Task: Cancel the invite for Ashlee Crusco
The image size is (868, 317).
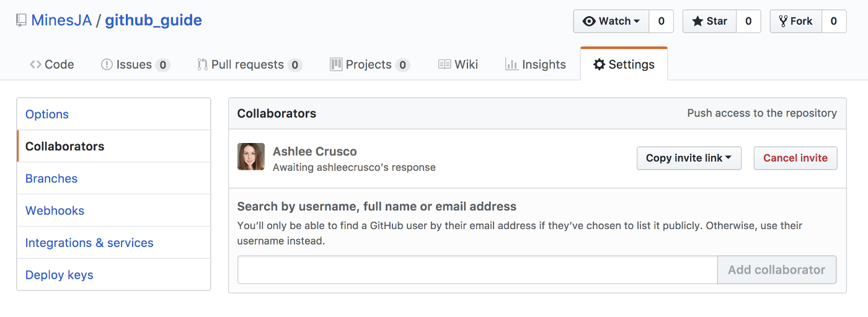Action: (795, 158)
